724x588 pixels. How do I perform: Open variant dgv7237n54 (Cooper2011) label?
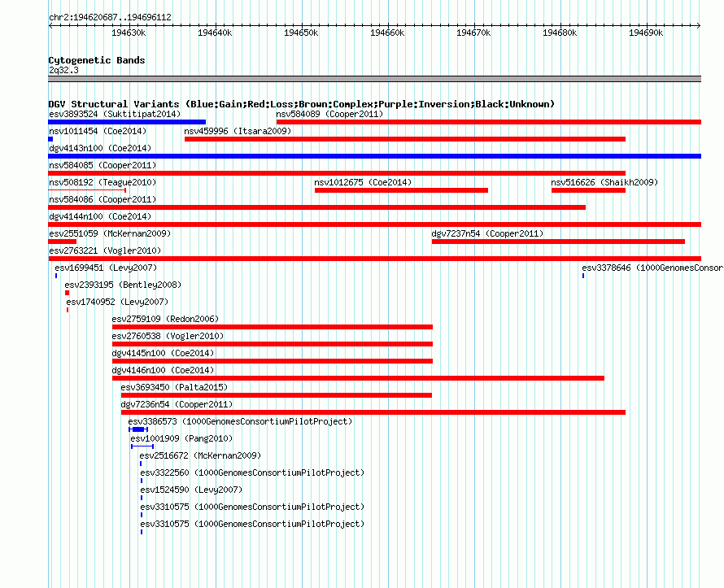click(x=487, y=233)
